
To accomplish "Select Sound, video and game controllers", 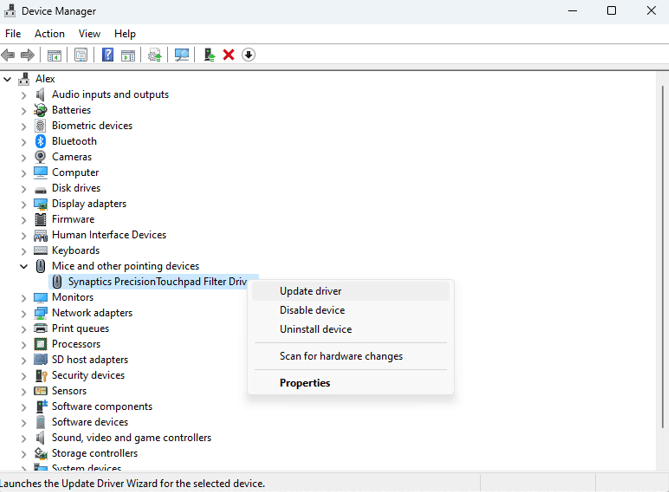I will coord(131,438).
